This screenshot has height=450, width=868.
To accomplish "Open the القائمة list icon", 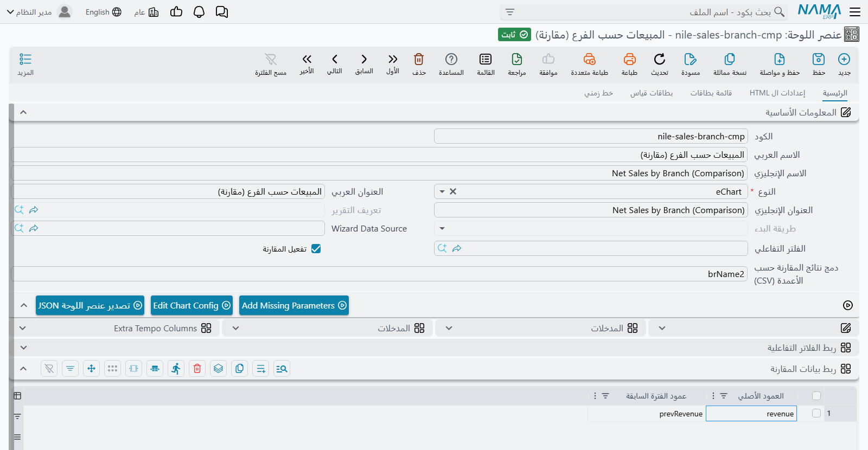I will click(x=486, y=59).
